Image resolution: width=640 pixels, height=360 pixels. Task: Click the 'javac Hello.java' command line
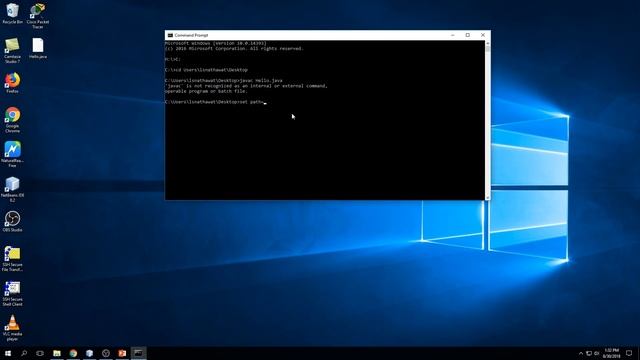coord(224,81)
